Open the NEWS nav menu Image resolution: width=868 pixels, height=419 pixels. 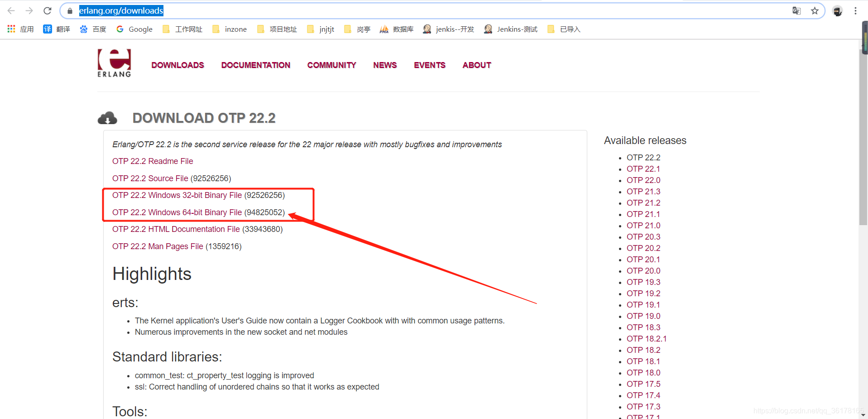(385, 65)
